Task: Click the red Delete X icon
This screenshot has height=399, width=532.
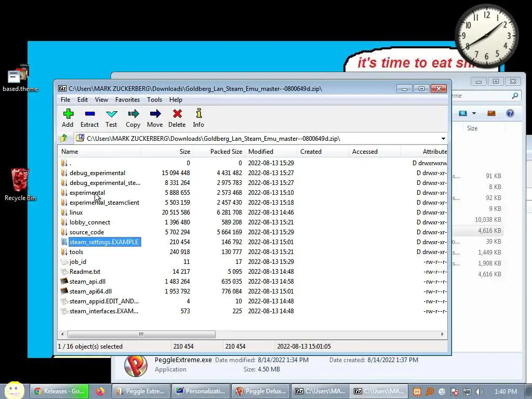Action: (x=177, y=113)
